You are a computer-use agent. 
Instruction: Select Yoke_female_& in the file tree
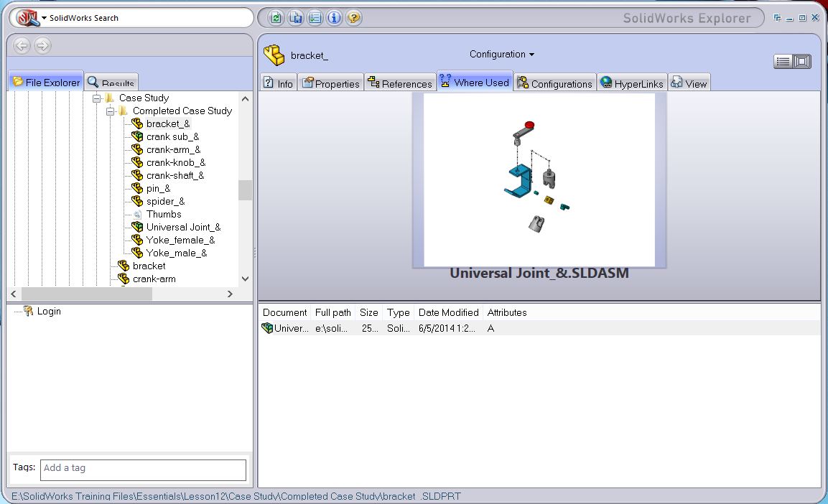click(x=180, y=240)
